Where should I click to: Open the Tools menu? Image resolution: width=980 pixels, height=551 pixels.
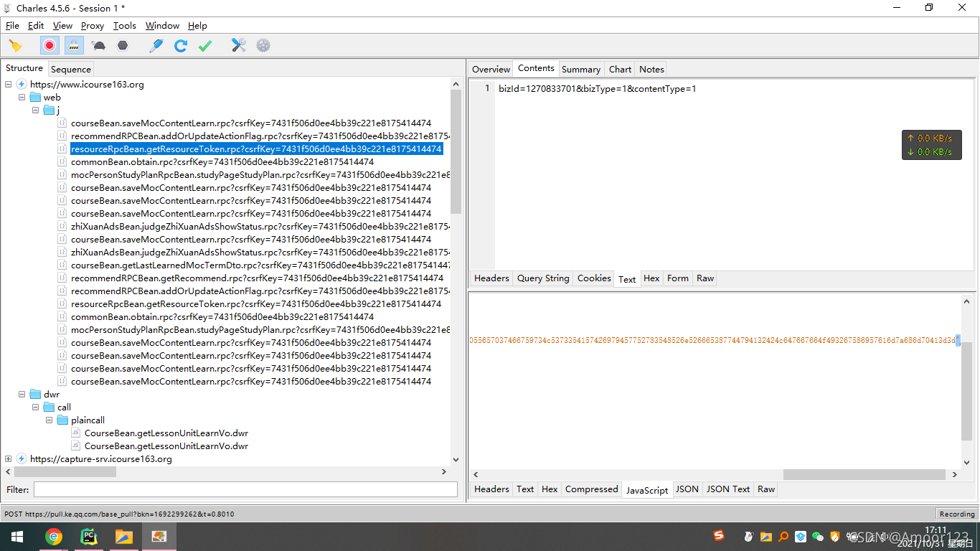click(x=125, y=26)
